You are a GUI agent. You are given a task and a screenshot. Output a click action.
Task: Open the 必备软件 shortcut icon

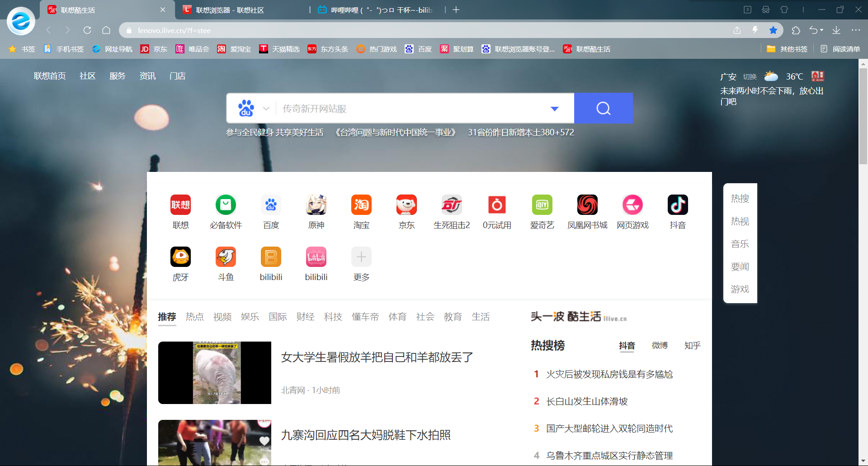(226, 205)
